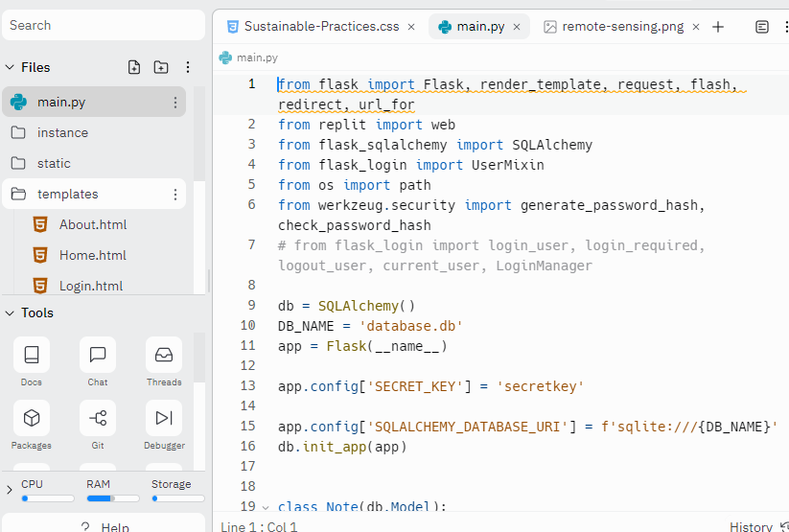Open the Debugger tool
The width and height of the screenshot is (789, 532).
click(x=164, y=426)
